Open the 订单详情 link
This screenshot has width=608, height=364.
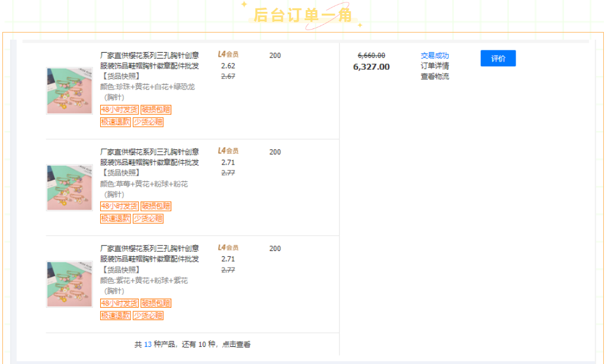click(434, 66)
